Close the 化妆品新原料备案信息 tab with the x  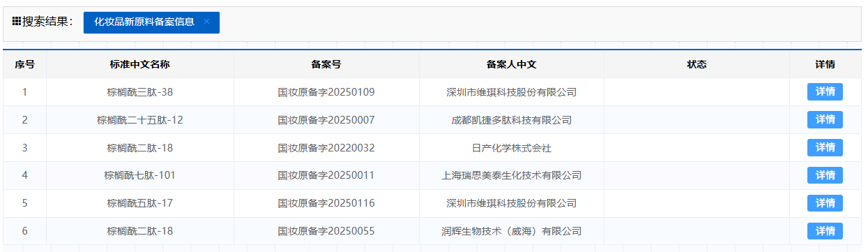pos(206,22)
